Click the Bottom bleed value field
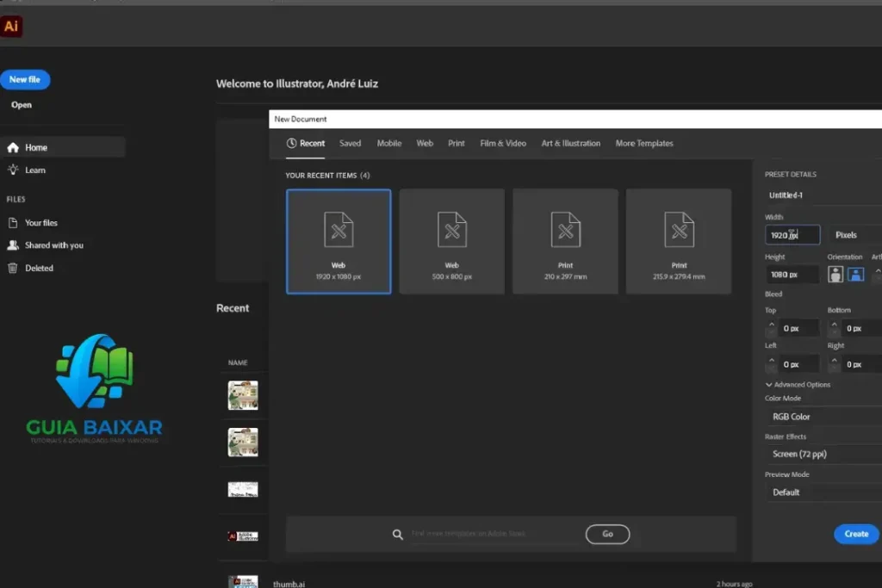The height and width of the screenshot is (588, 882). click(x=861, y=328)
